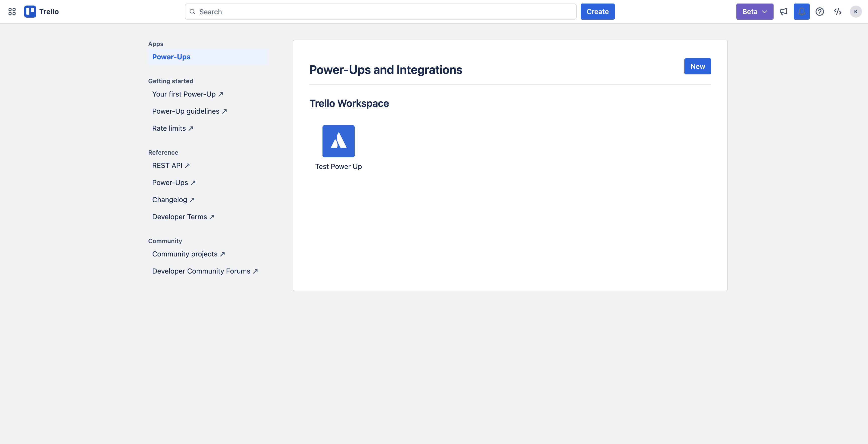Open Your first Power-Up link
Viewport: 868px width, 444px height.
click(x=187, y=94)
